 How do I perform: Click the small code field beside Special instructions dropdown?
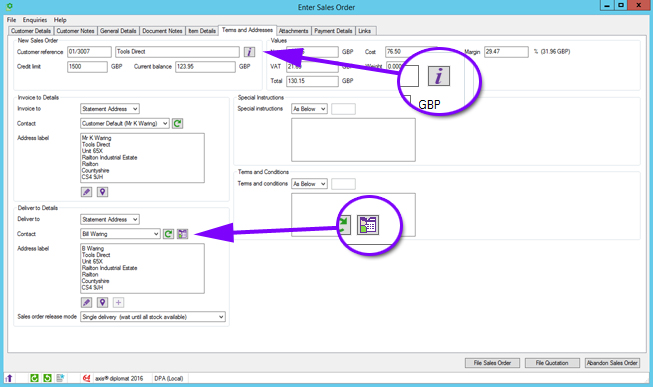(344, 109)
